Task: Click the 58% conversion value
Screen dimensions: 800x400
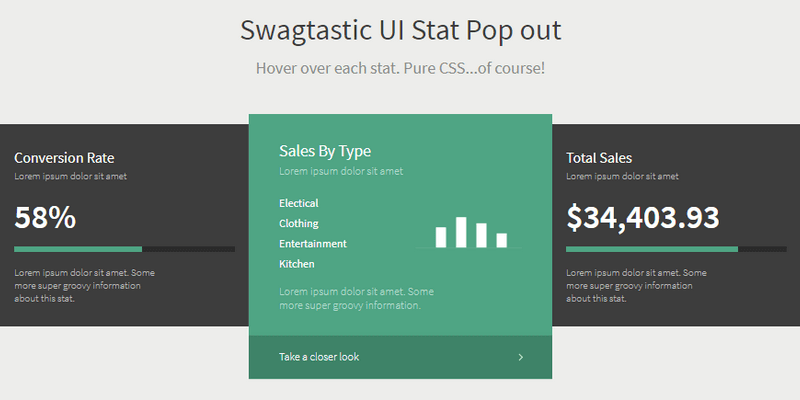Action: click(45, 217)
